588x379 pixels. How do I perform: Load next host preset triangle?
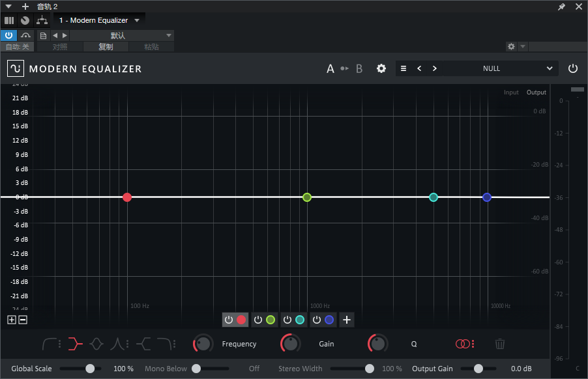(x=65, y=36)
